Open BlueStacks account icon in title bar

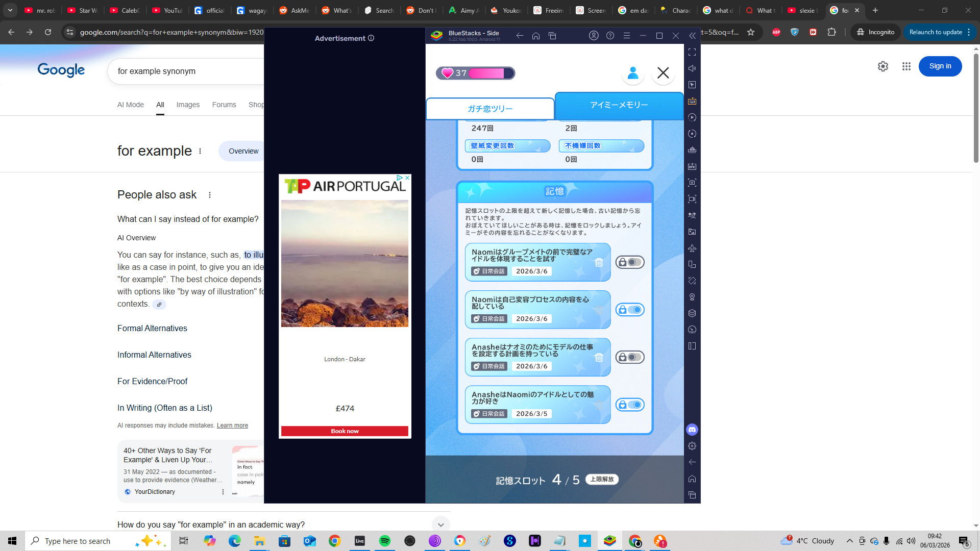click(x=594, y=36)
